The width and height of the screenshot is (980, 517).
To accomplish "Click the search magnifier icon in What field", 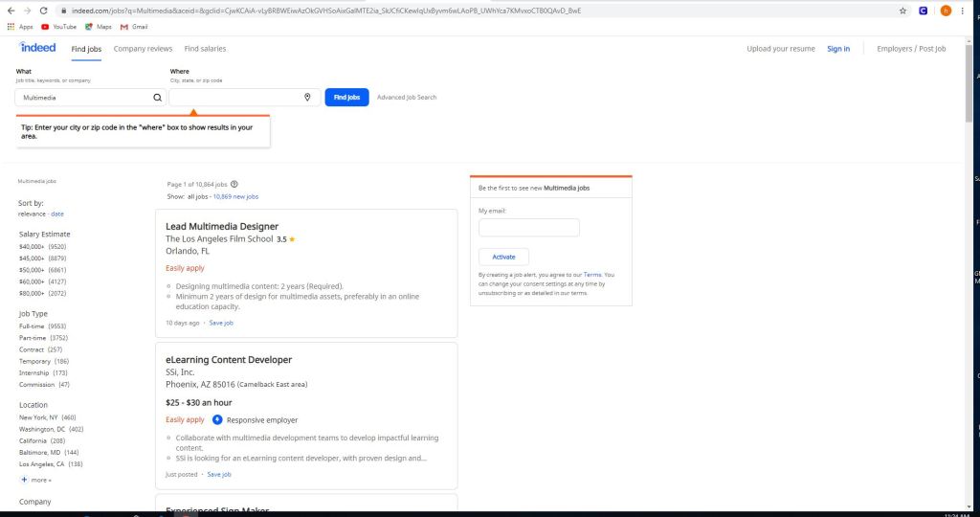I will coord(158,98).
